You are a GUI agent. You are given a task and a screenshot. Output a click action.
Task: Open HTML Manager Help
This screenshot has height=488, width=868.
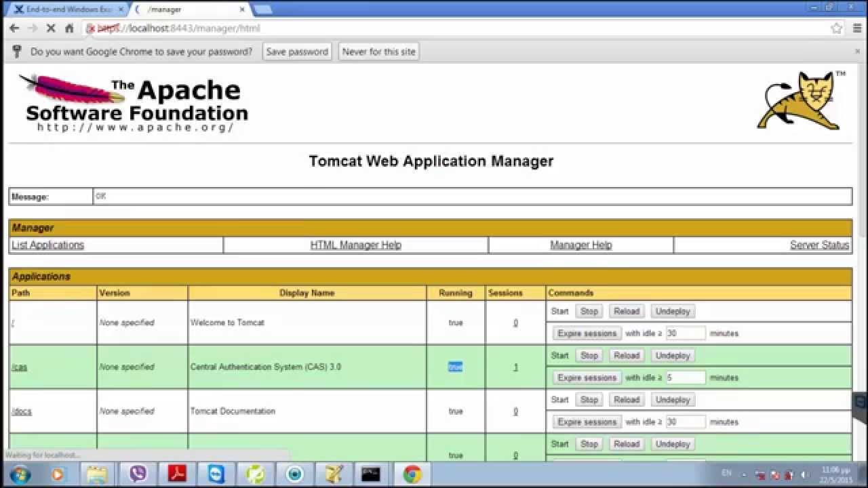[356, 245]
